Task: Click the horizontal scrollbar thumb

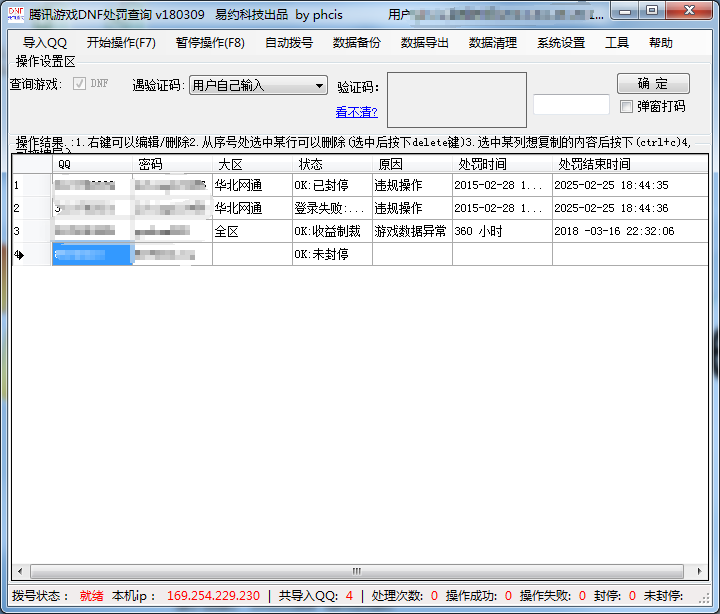Action: click(x=357, y=571)
